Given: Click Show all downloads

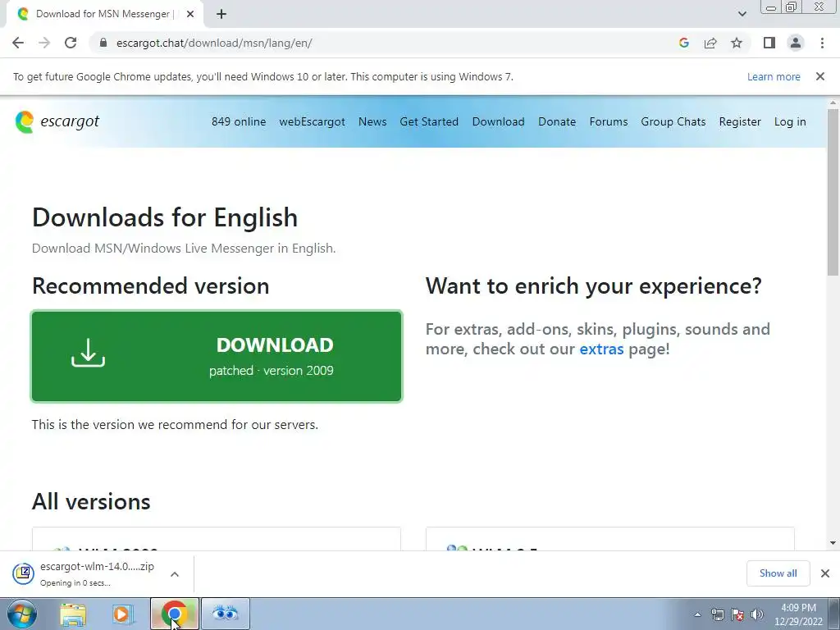Looking at the screenshot, I should pyautogui.click(x=778, y=573).
